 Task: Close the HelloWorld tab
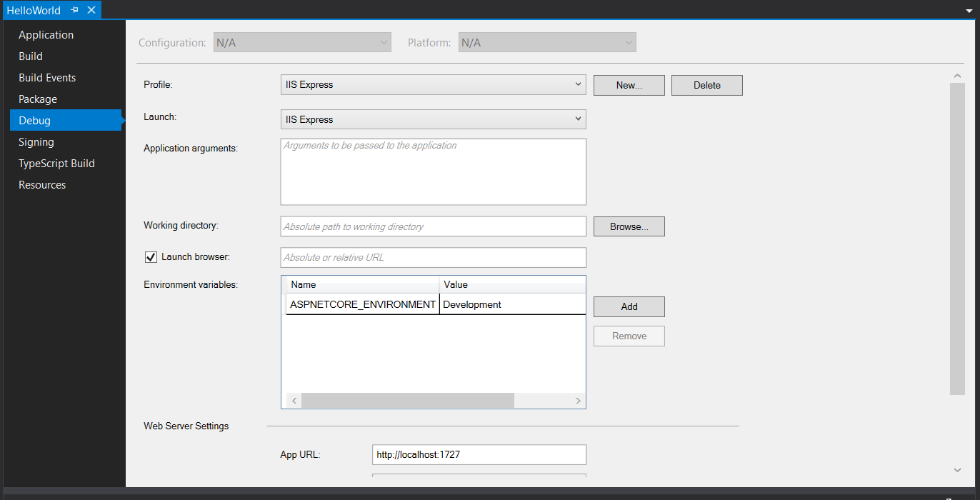click(91, 11)
